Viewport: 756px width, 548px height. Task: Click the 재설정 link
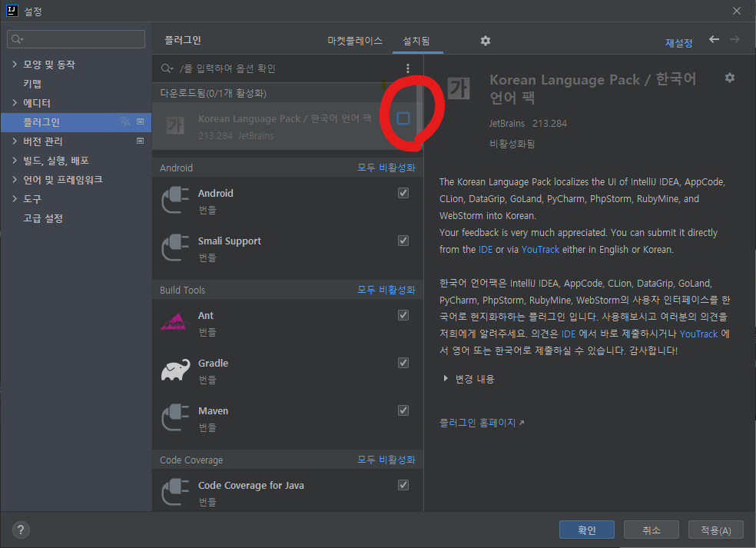pos(679,43)
